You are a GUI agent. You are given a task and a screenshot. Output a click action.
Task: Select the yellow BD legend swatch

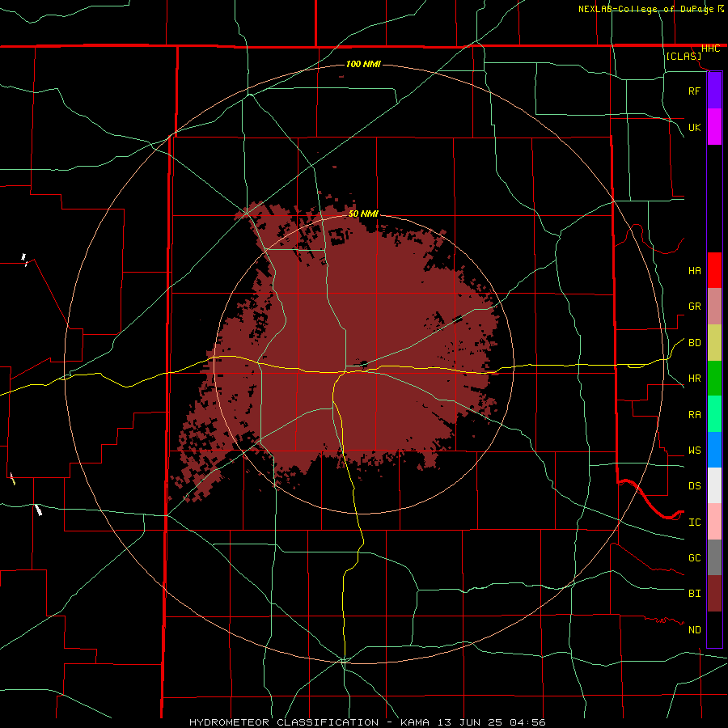click(x=714, y=343)
